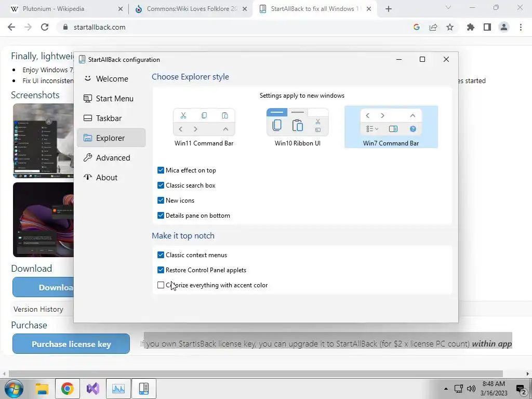Viewport: 532px width, 399px height.
Task: Show hidden system tray icons
Action: coord(446,389)
